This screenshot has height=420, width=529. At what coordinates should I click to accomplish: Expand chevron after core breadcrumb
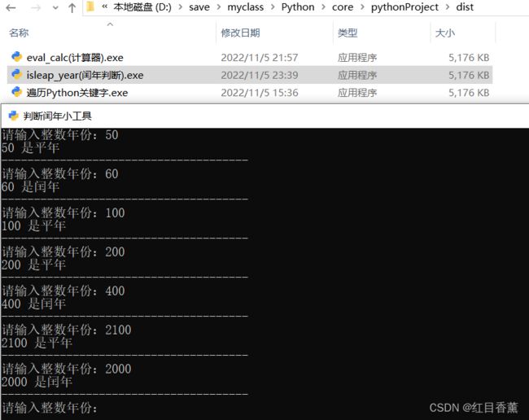(x=362, y=7)
